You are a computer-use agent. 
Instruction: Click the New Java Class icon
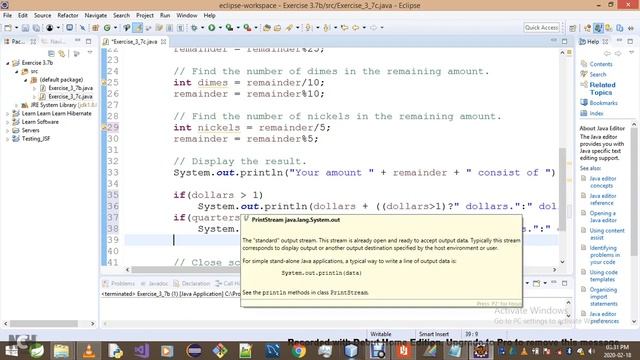(x=107, y=28)
